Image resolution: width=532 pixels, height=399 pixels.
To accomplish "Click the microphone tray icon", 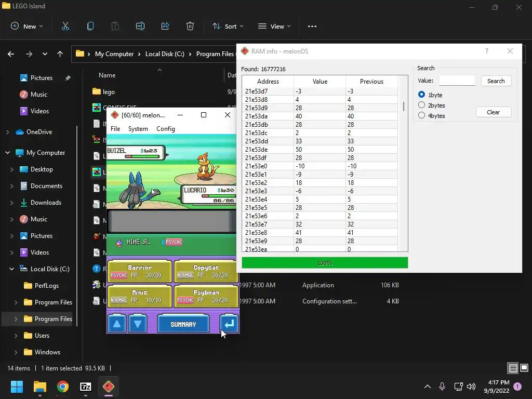I will (442, 386).
